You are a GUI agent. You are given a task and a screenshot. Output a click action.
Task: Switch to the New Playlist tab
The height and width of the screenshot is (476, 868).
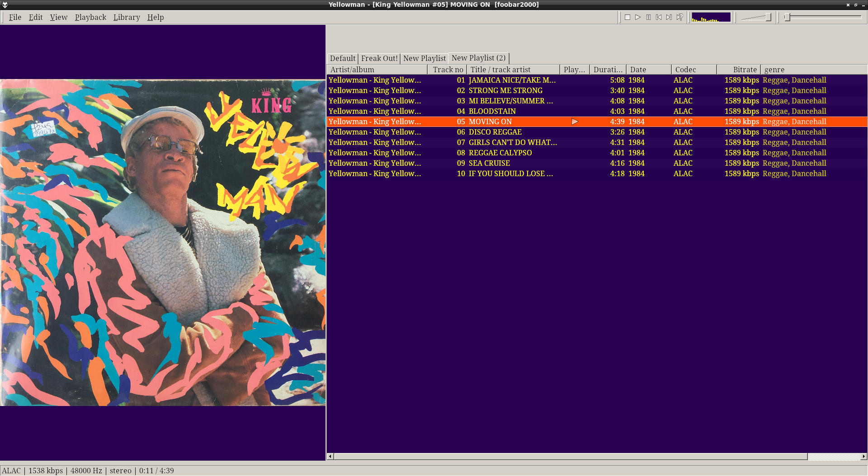point(425,58)
